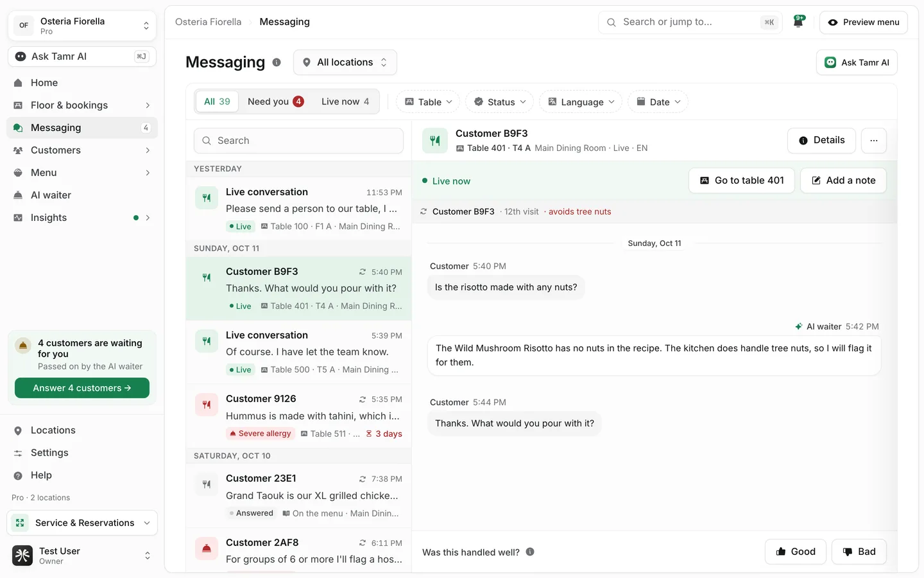Screen dimensions: 924x578
Task: Open the All locations dropdown
Action: (x=345, y=62)
